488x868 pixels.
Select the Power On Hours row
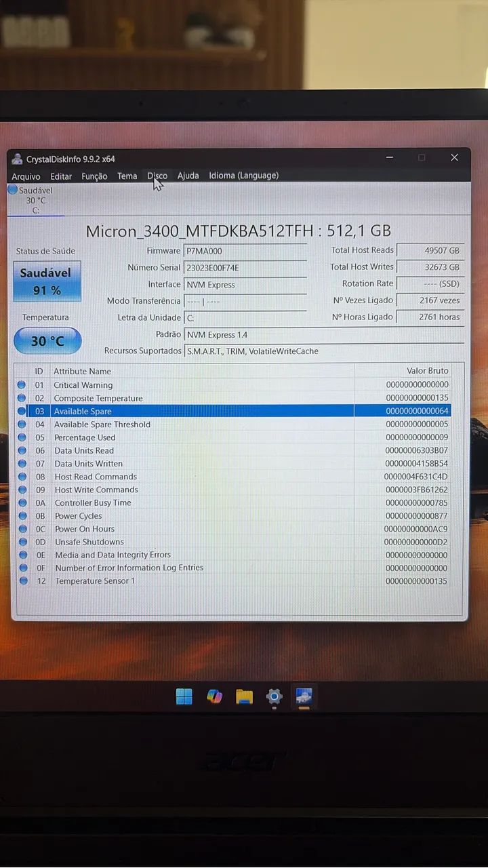233,529
